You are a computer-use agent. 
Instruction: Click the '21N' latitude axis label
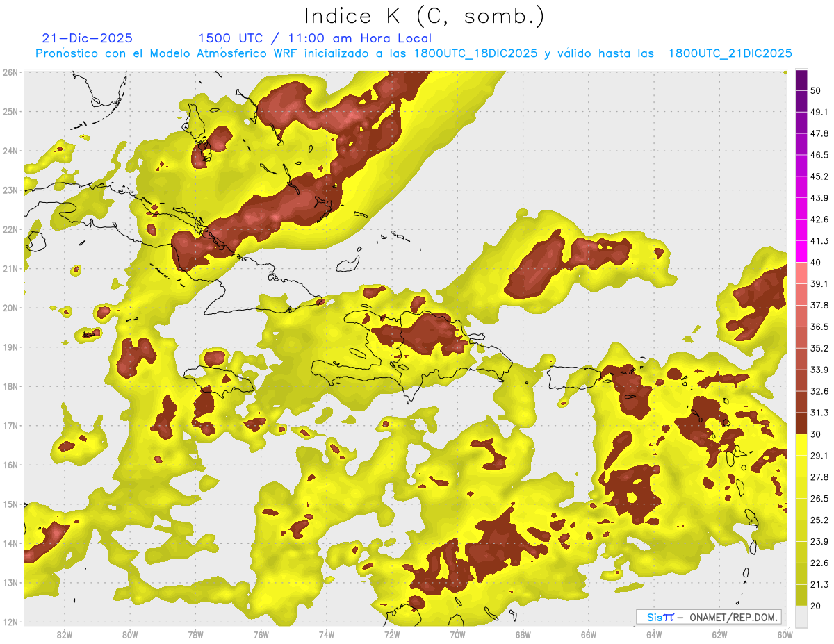pos(10,268)
